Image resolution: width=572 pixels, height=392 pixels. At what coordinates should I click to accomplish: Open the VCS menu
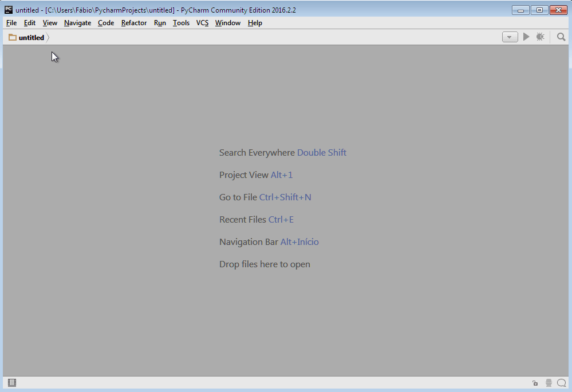(x=202, y=23)
